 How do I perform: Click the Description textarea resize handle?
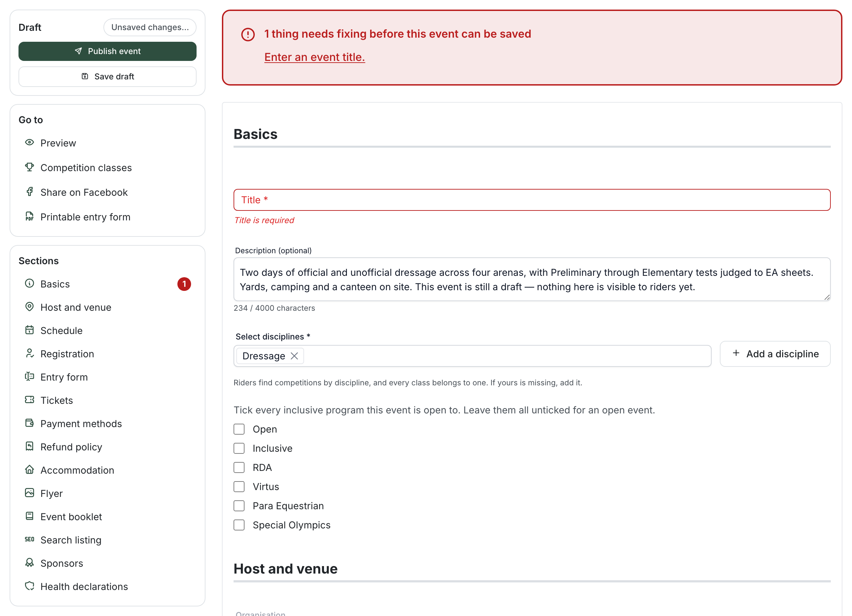coord(827,297)
